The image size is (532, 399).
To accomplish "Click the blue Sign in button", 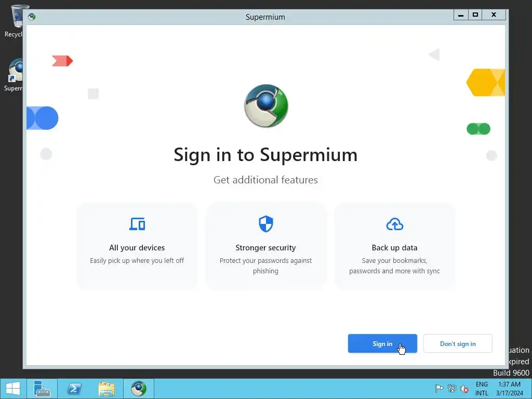I will (x=382, y=343).
